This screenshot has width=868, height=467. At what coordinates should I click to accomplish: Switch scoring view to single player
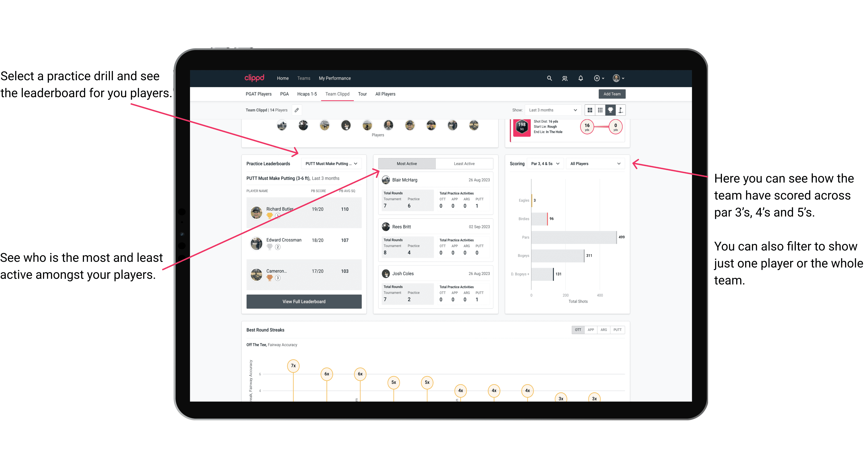(x=598, y=164)
